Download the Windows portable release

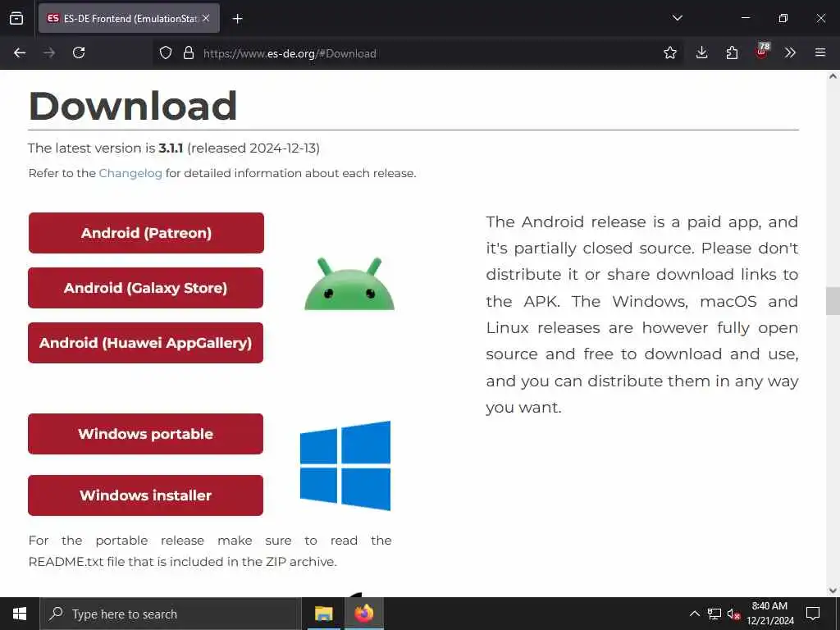click(146, 434)
